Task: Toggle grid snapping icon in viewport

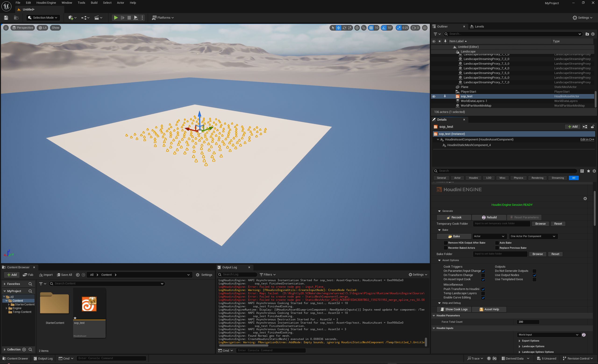Action: 371,28
